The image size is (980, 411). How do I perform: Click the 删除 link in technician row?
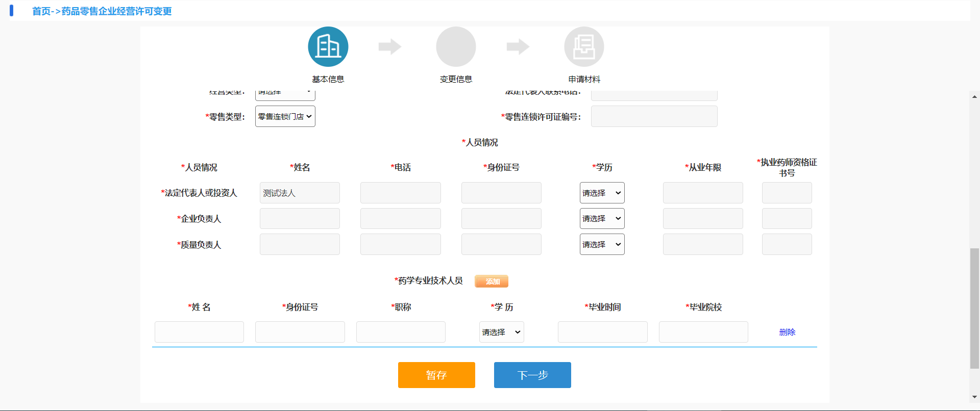(787, 332)
